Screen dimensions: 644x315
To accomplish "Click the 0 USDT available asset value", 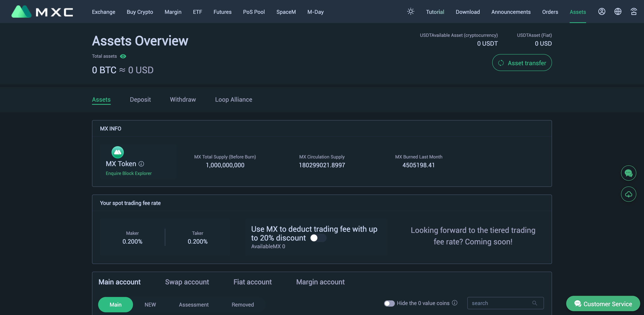I will pos(487,44).
